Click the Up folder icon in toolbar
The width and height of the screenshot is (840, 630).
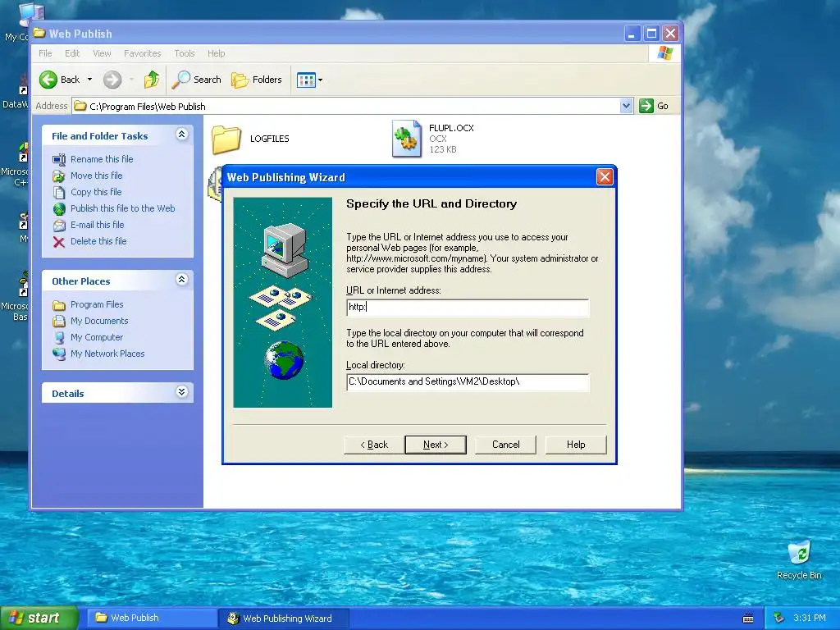[x=151, y=80]
